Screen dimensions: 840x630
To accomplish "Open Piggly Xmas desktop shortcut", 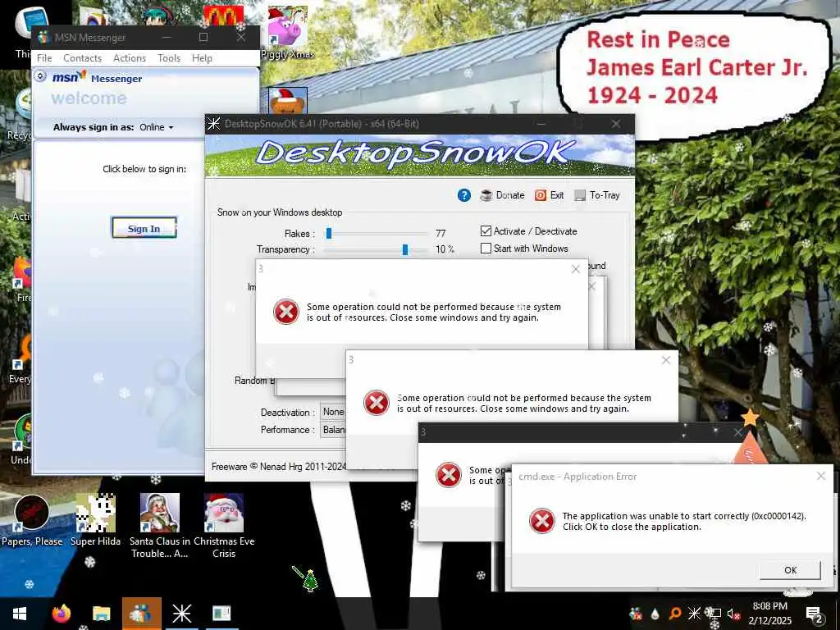I will click(287, 33).
